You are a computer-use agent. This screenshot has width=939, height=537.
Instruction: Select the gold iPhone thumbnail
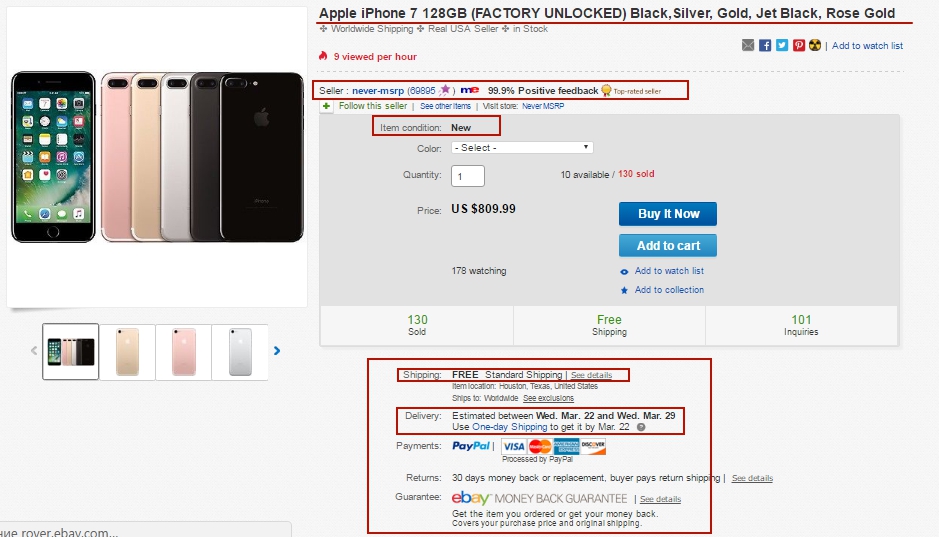[128, 351]
